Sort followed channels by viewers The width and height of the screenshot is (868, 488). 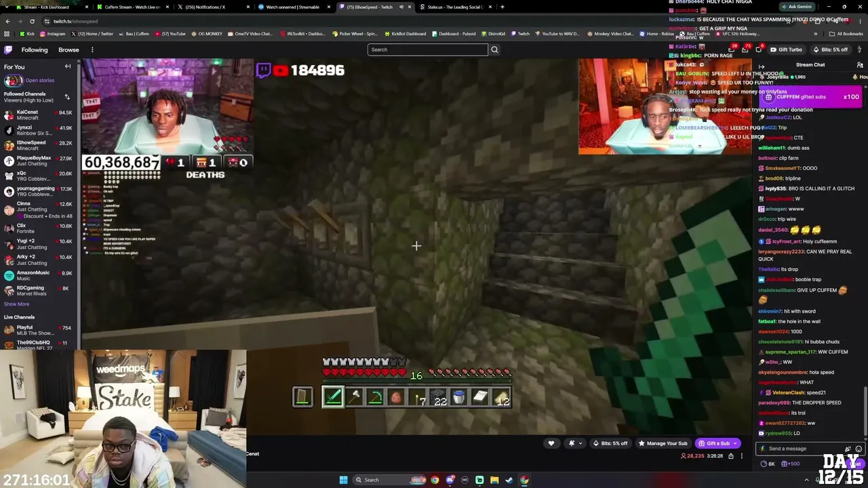click(x=67, y=97)
